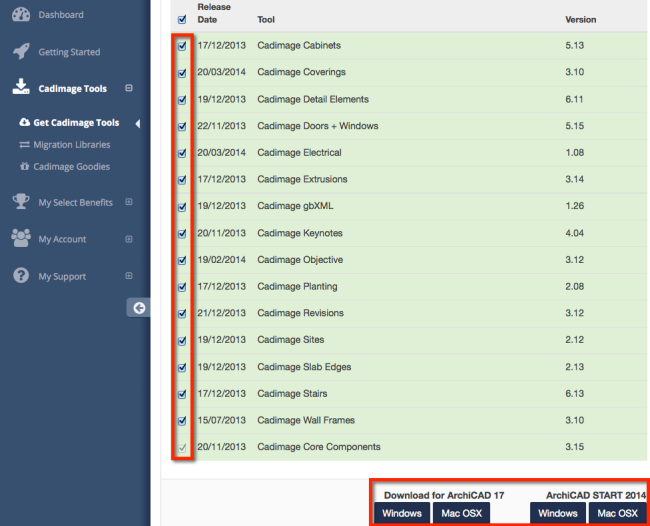Toggle the select-all checkbox in header
The image size is (650, 526).
click(x=182, y=19)
